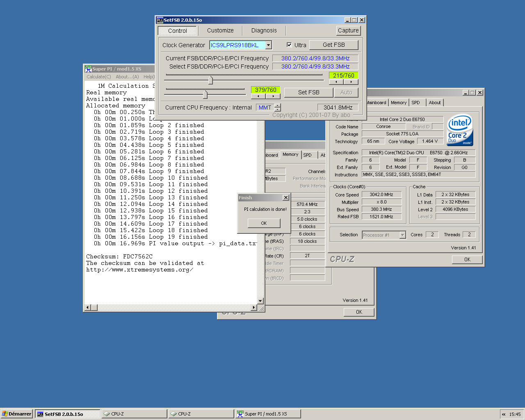Click left arrow under 215/760 value
This screenshot has width=525, height=420.
click(x=336, y=82)
